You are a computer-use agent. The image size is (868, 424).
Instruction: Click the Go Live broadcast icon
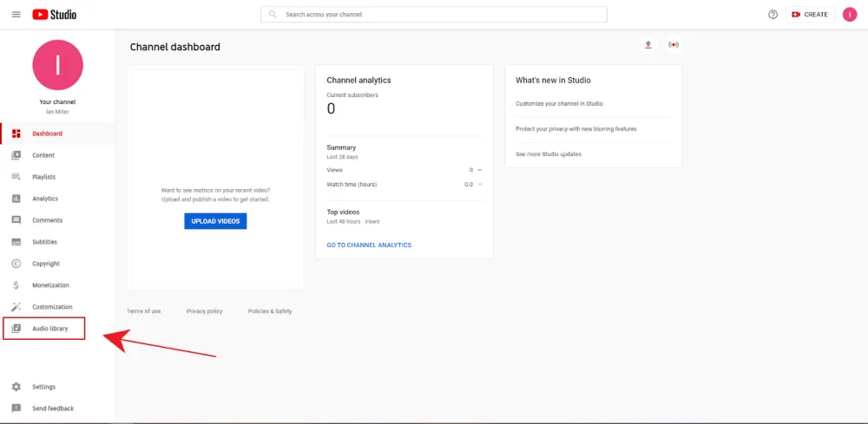click(673, 45)
